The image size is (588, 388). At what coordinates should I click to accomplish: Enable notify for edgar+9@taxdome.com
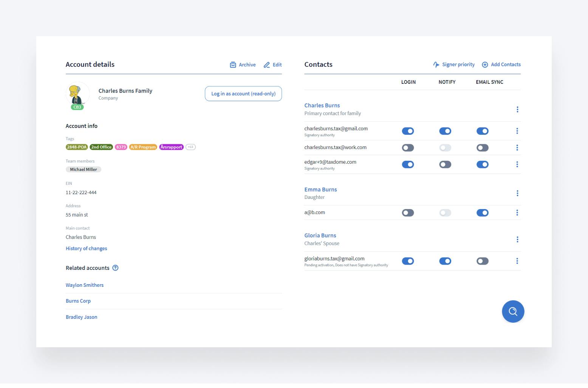click(x=445, y=165)
